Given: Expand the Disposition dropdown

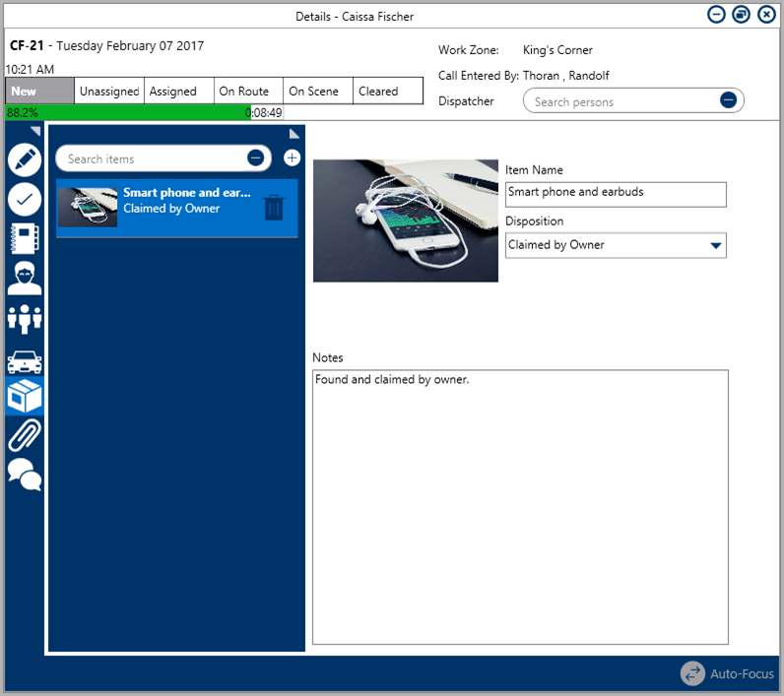Looking at the screenshot, I should (716, 245).
